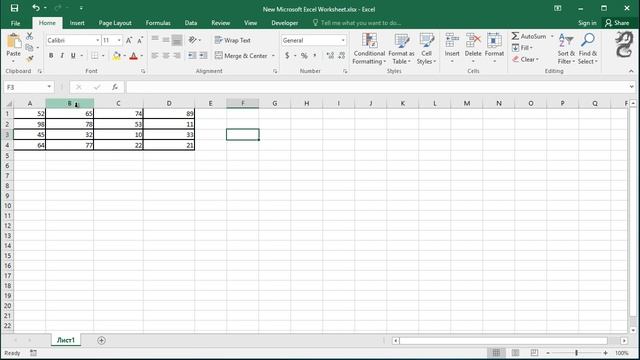640x360 pixels.
Task: Click the macro recording icon in status bar
Action: tap(33, 353)
